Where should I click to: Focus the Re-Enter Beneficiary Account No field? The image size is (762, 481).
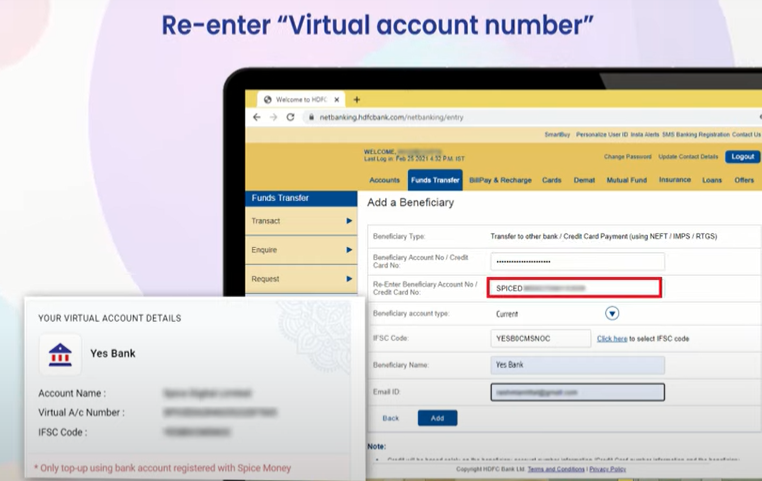pyautogui.click(x=574, y=288)
